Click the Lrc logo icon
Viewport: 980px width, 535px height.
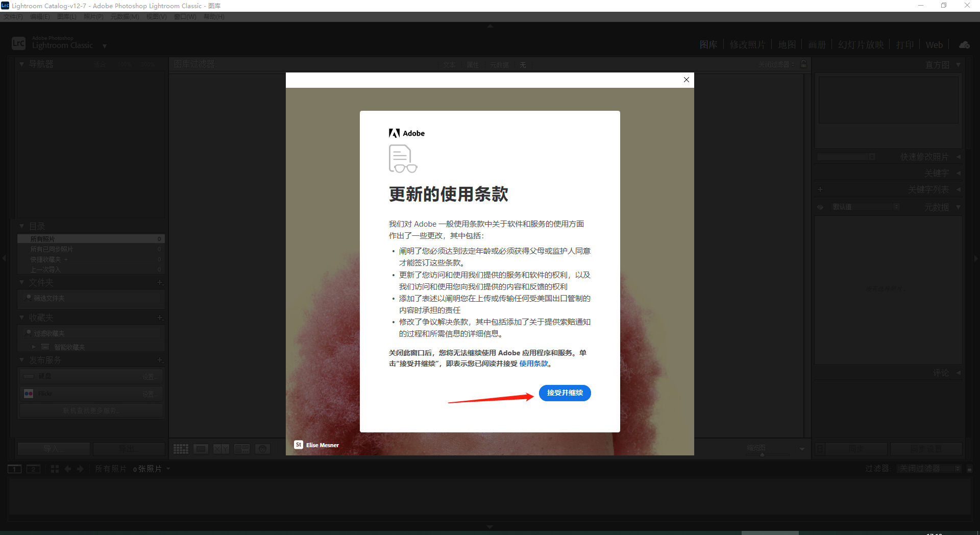coord(18,43)
